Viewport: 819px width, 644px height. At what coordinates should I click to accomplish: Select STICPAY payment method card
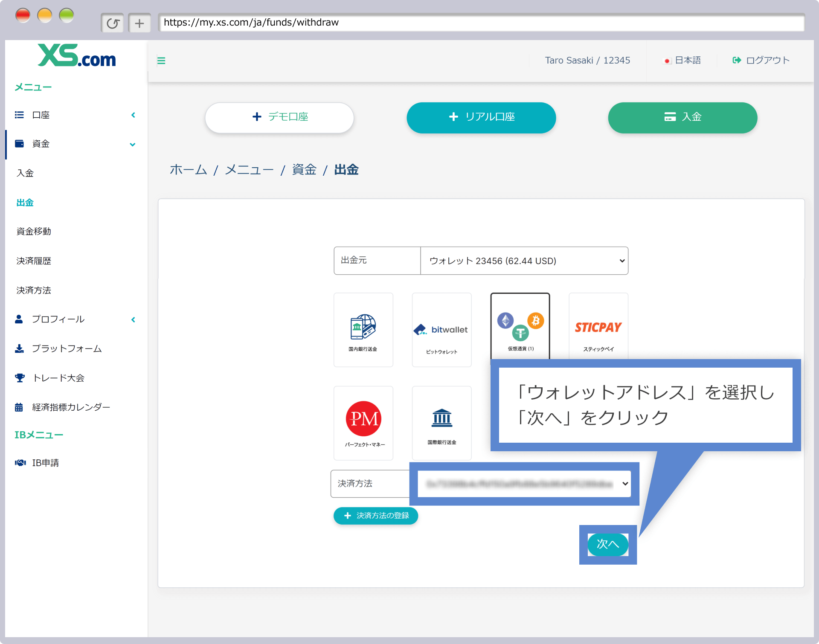(x=598, y=327)
